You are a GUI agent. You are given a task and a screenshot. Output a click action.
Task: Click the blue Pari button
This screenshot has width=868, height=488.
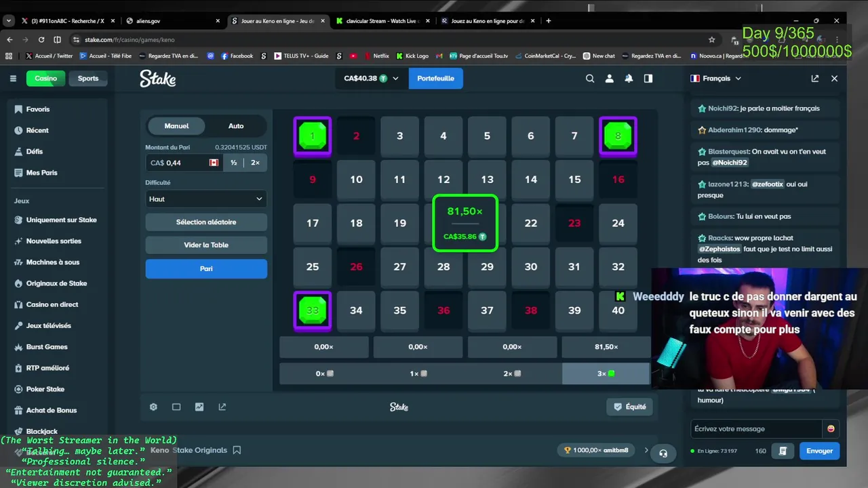(x=206, y=269)
